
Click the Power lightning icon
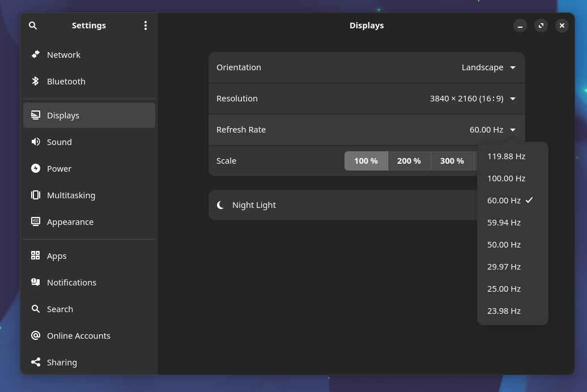click(36, 168)
